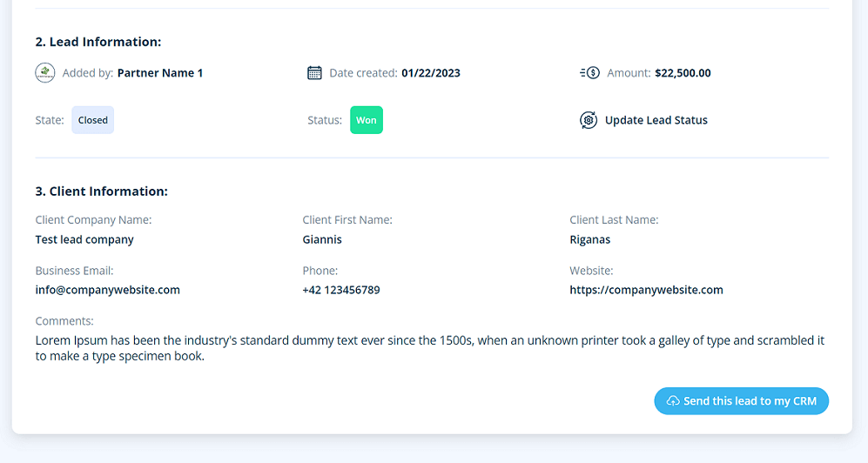
Task: Open the https://companywebsite.com website link
Action: pos(646,290)
